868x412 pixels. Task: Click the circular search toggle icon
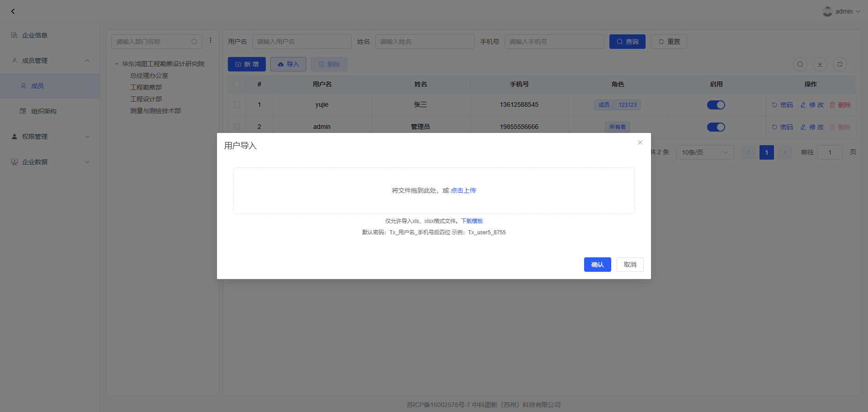tap(800, 64)
